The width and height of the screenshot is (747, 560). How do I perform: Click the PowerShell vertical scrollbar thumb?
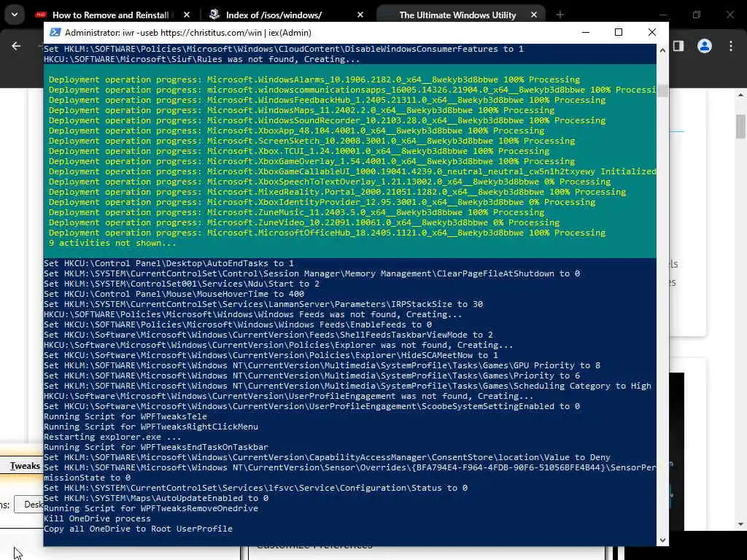pyautogui.click(x=662, y=90)
